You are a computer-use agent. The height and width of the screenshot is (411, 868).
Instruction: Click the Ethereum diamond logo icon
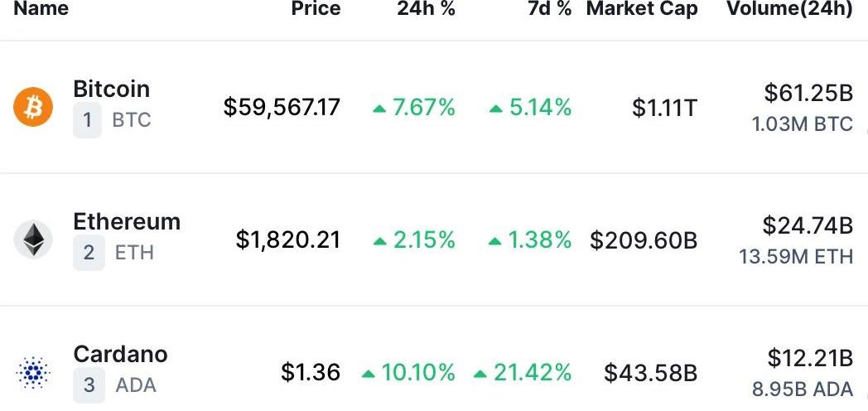[x=33, y=239]
